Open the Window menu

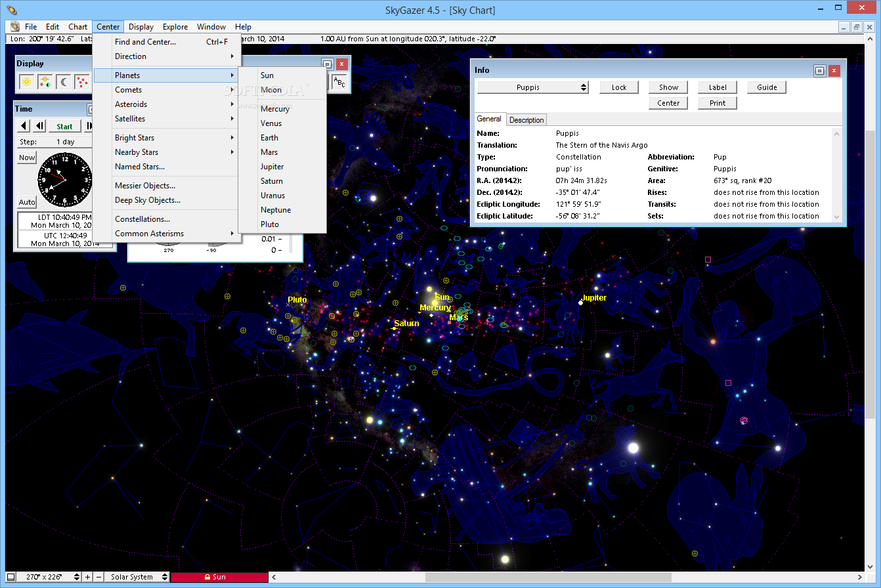211,27
